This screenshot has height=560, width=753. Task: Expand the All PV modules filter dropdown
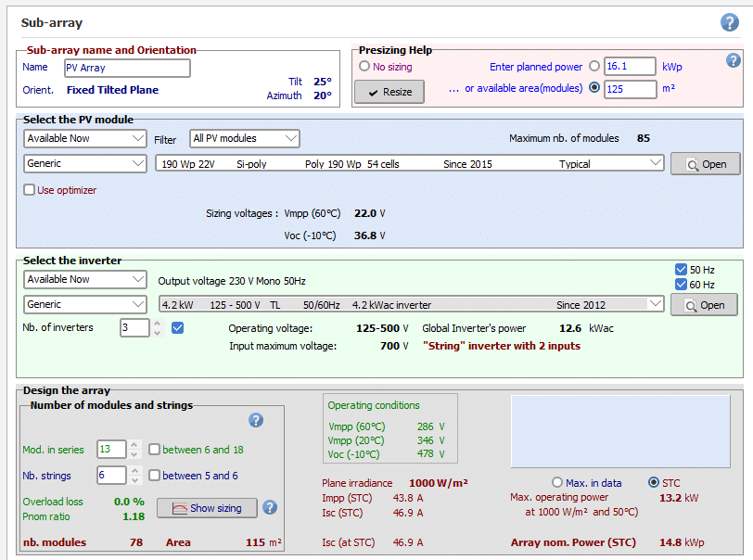(245, 139)
